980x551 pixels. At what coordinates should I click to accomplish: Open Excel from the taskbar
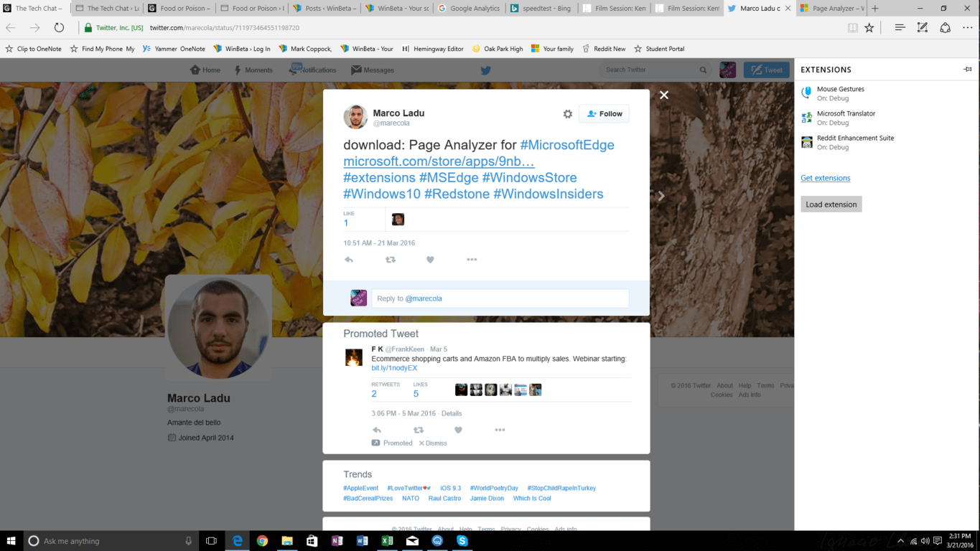pos(387,541)
